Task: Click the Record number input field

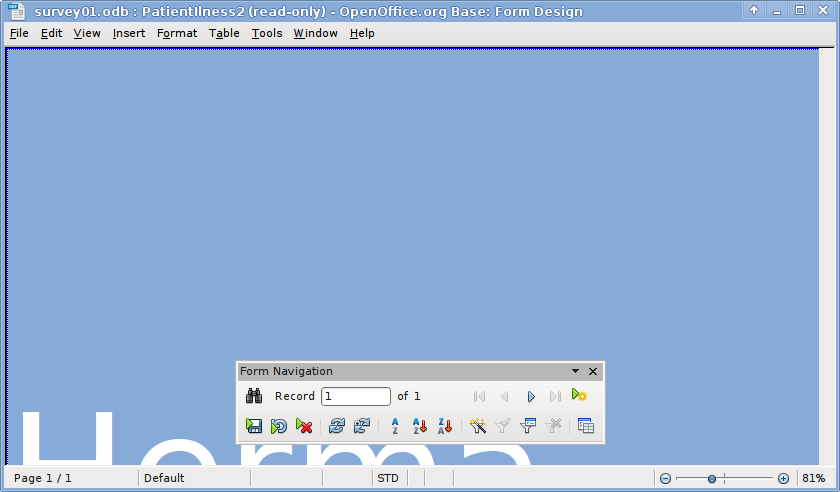Action: tap(355, 396)
